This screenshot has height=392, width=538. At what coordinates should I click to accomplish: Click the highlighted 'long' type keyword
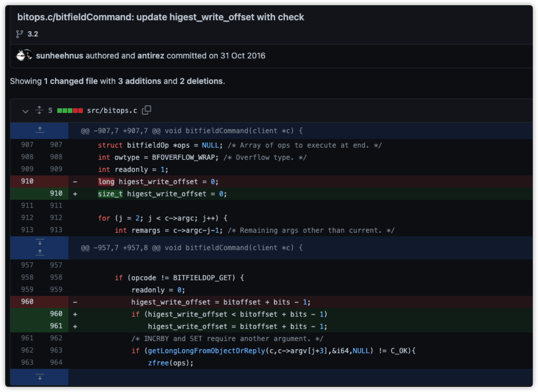(106, 182)
